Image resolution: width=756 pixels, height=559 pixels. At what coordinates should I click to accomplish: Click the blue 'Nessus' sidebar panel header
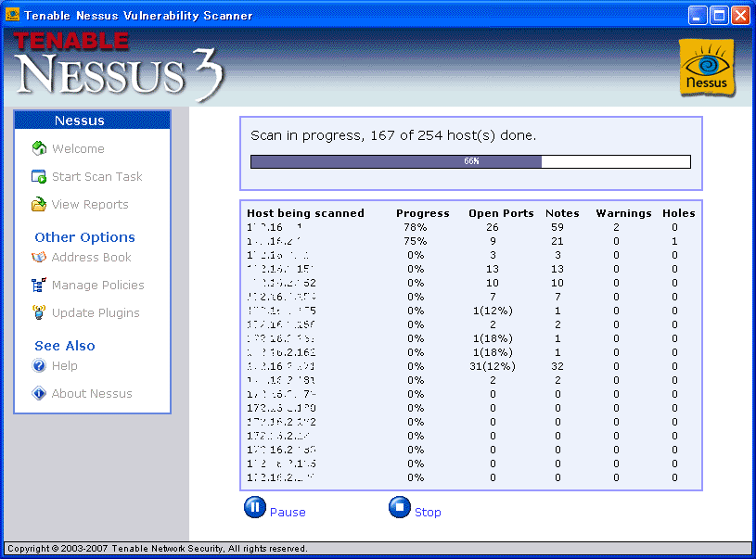pyautogui.click(x=93, y=120)
